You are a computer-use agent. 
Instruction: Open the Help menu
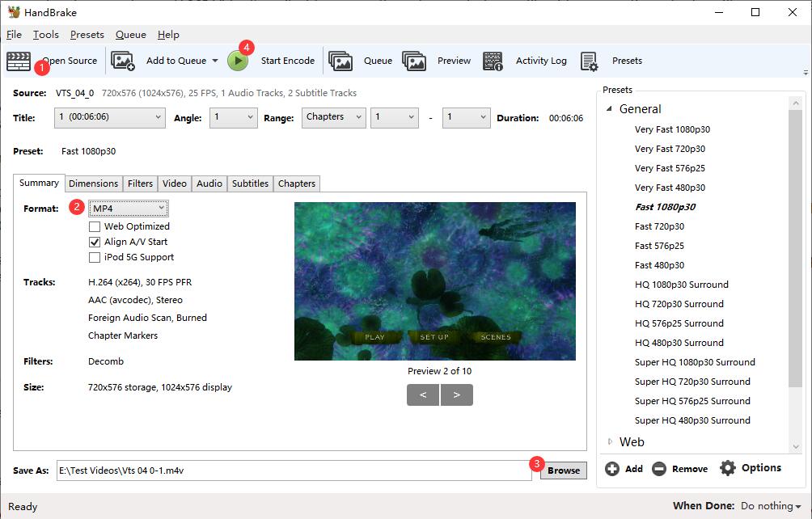(168, 35)
